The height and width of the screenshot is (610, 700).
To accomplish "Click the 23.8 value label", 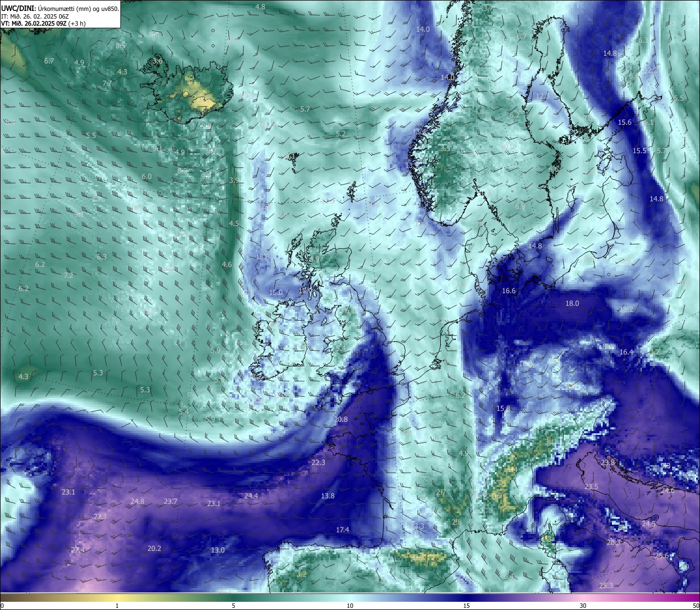I will click(x=608, y=462).
